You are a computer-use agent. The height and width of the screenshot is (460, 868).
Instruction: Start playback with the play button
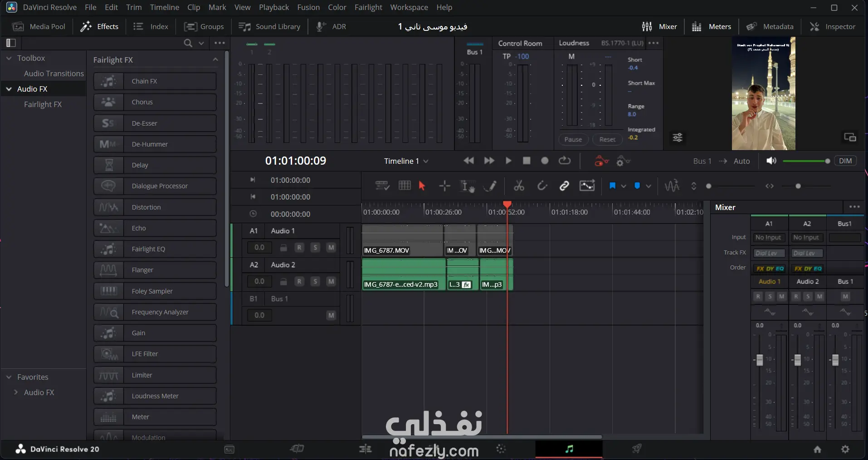[x=508, y=161]
